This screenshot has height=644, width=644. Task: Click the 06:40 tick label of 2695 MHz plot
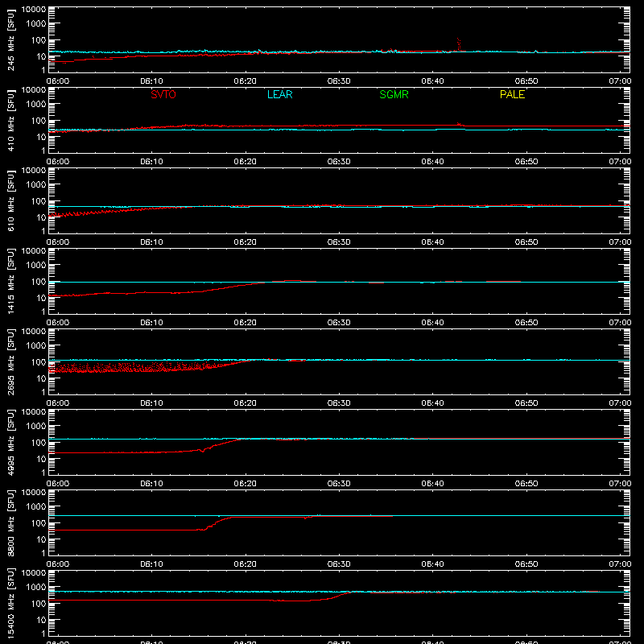[x=432, y=403]
